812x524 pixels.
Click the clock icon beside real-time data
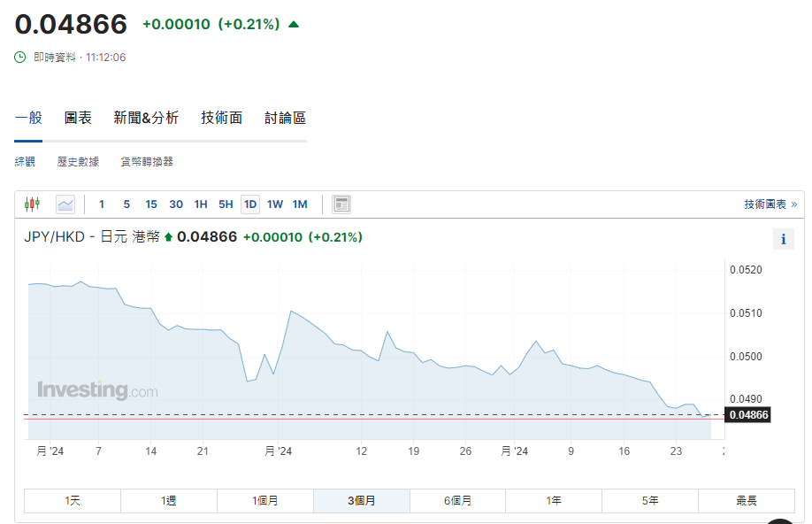(20, 58)
